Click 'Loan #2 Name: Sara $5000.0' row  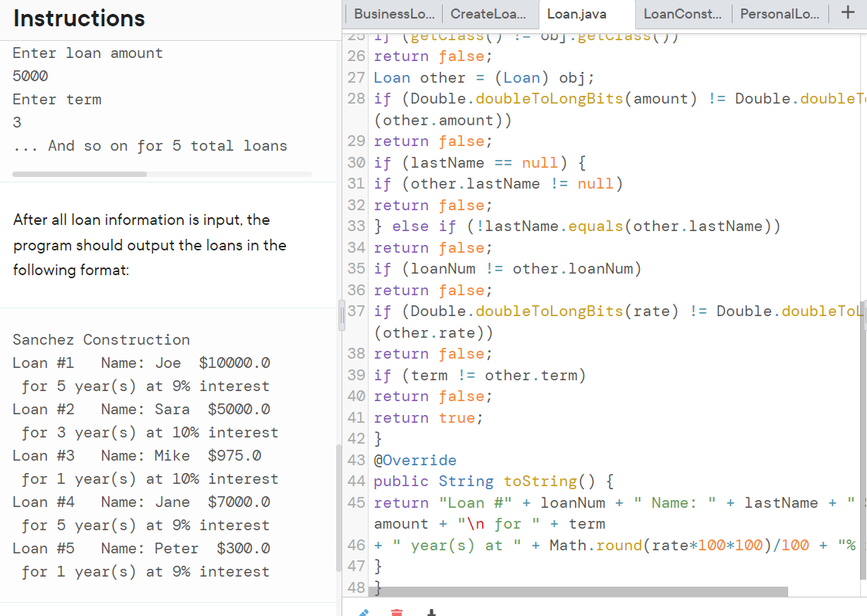click(x=141, y=409)
